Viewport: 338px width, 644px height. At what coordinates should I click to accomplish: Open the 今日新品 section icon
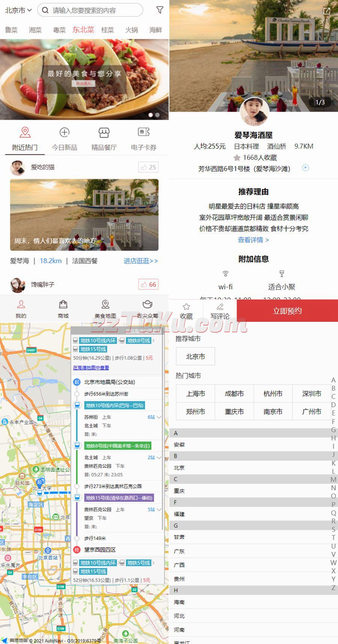point(65,133)
